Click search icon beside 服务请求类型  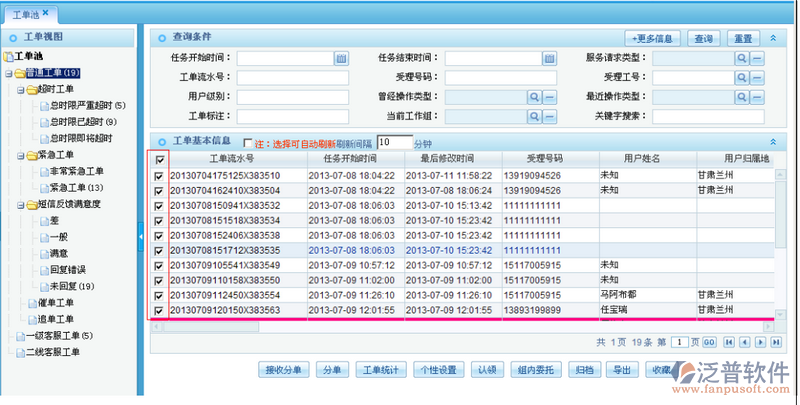[742, 58]
